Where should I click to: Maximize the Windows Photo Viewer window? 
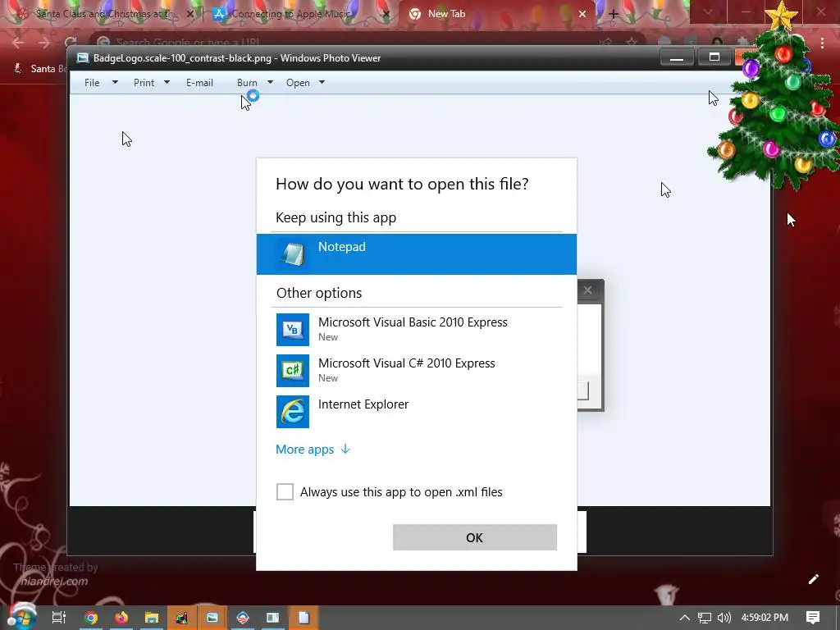click(x=714, y=57)
